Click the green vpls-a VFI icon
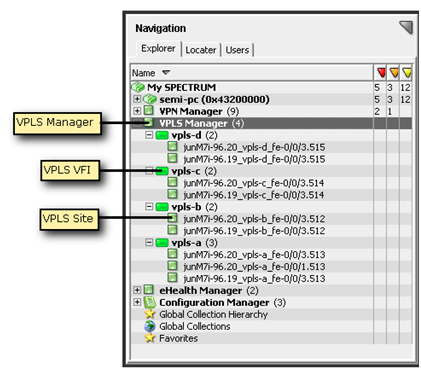The height and width of the screenshot is (368, 421). [x=162, y=242]
